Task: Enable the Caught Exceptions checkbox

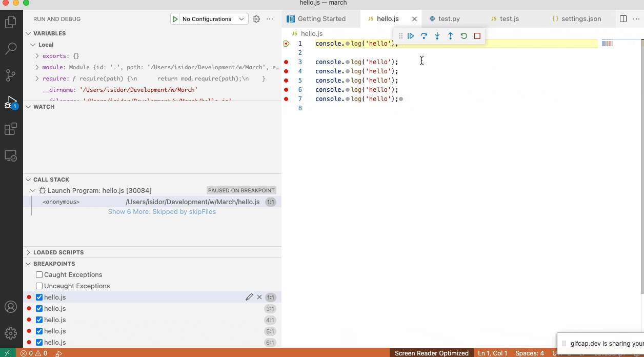Action: 39,274
